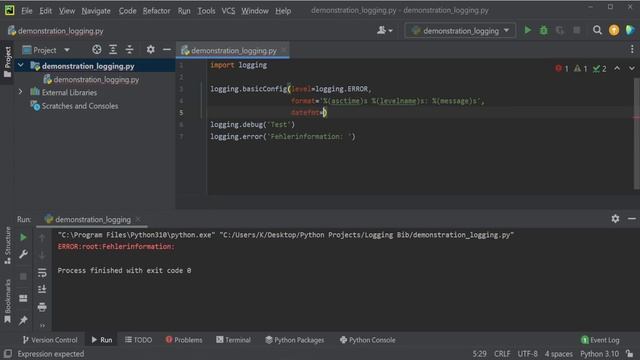
Task: Open the Event Log
Action: click(600, 340)
